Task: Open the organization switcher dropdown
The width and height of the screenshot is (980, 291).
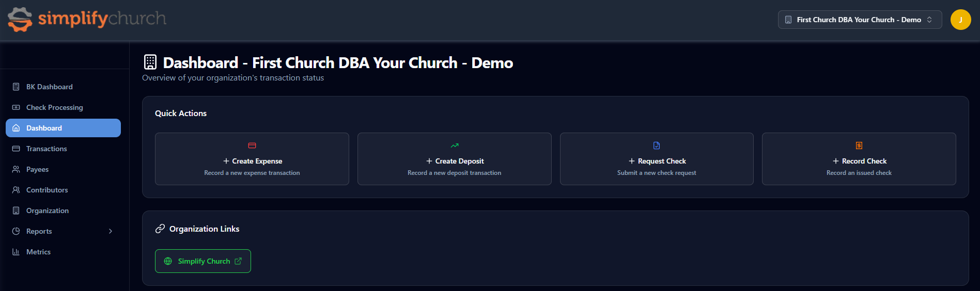Action: [859, 20]
